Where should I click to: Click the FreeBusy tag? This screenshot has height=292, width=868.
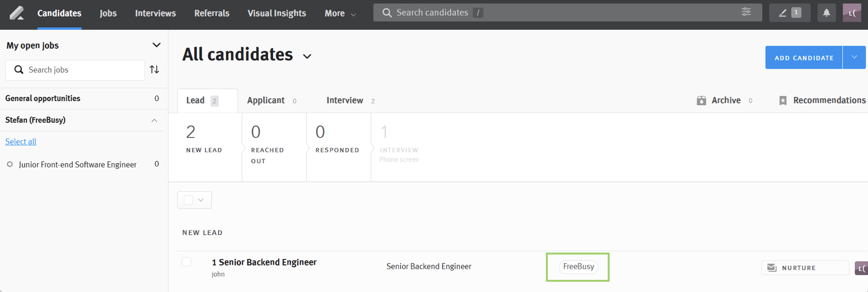(x=579, y=267)
